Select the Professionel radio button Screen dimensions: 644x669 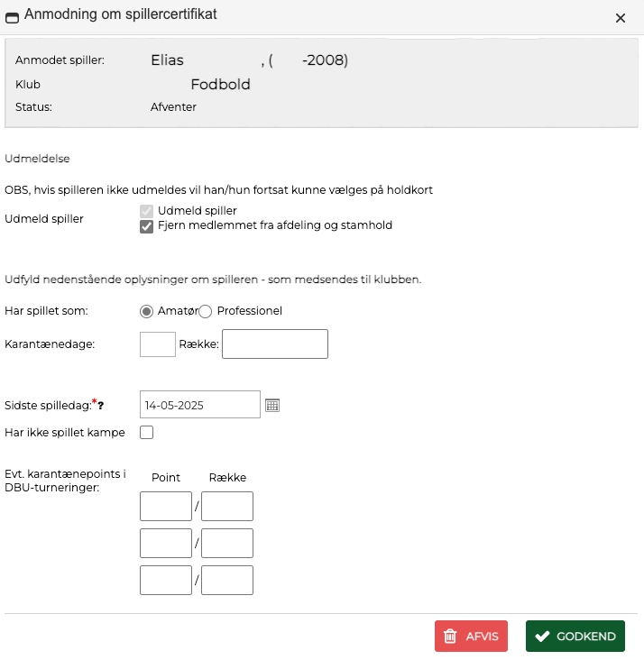tap(205, 311)
